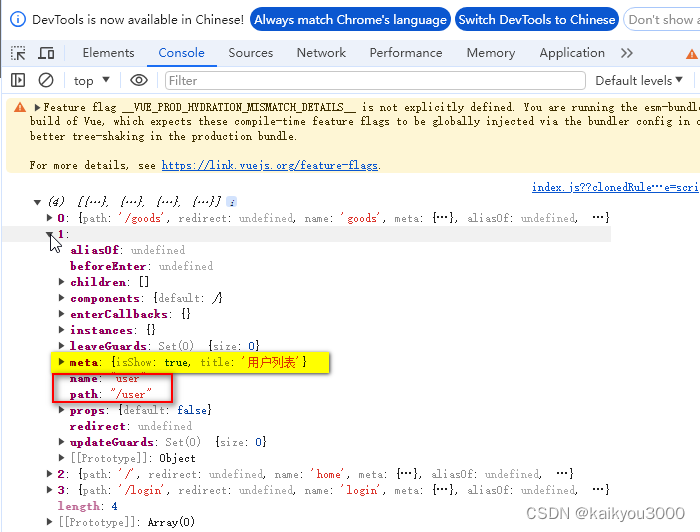The width and height of the screenshot is (700, 532).
Task: Expand the [[Prototype]]: Array(0) entry
Action: pos(50,522)
